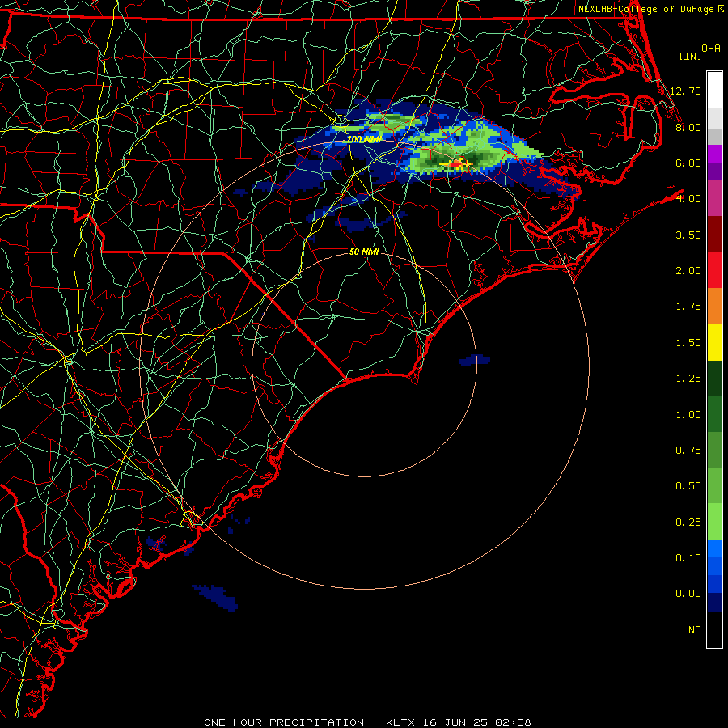Click the blue echo patch off the southern coast
The width and height of the screenshot is (728, 728).
(215, 597)
